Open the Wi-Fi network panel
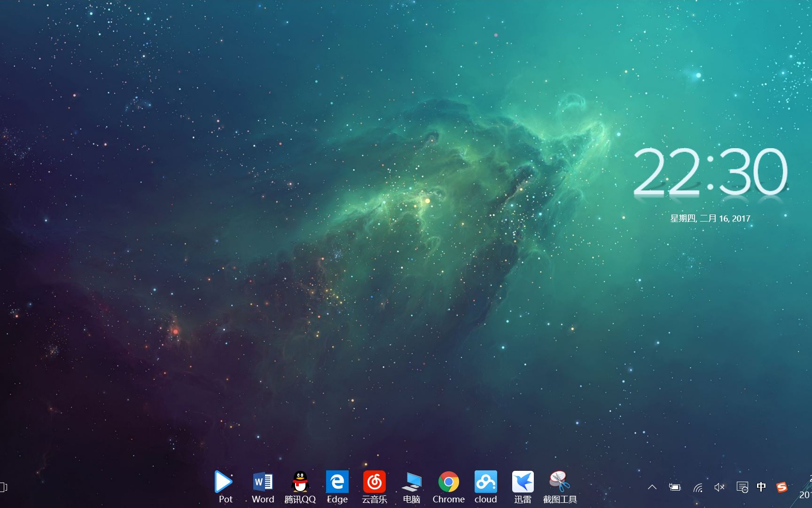 tap(698, 487)
